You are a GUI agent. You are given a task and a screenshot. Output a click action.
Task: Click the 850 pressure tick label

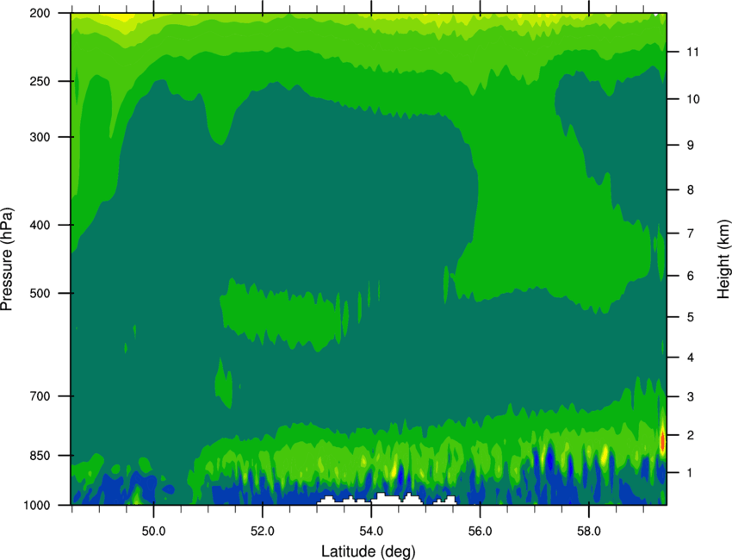40,456
